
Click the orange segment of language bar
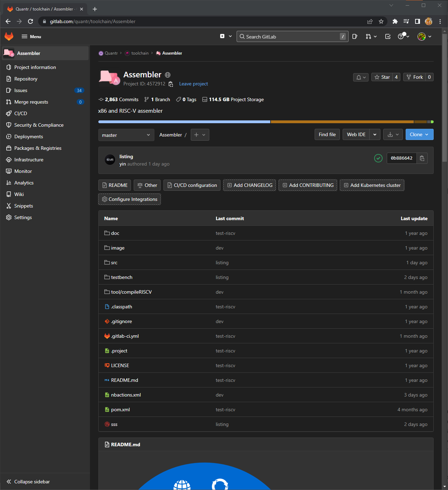pos(342,122)
